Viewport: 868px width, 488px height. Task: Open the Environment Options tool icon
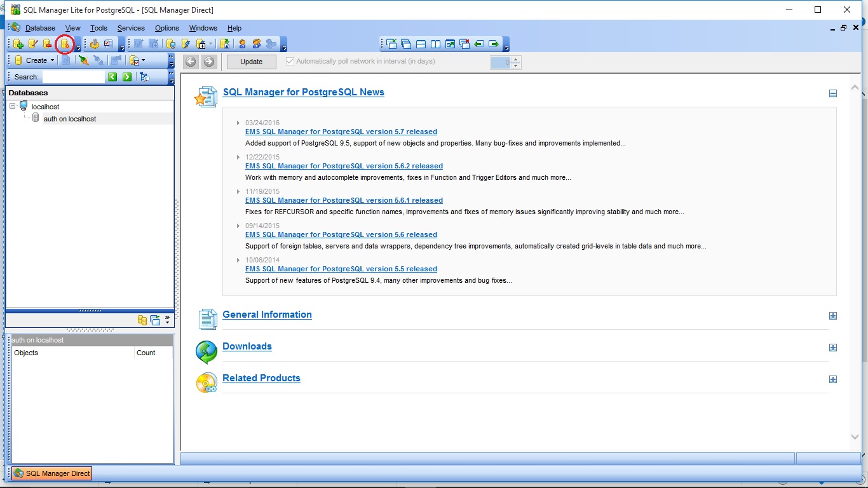[x=95, y=44]
